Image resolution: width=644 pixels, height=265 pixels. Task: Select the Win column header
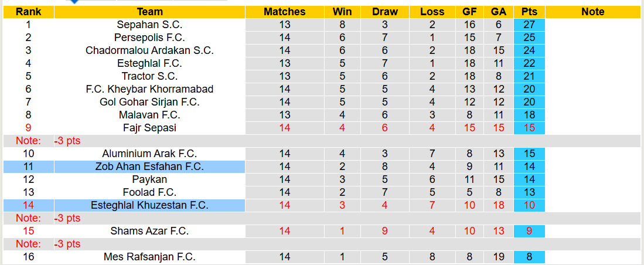click(342, 12)
